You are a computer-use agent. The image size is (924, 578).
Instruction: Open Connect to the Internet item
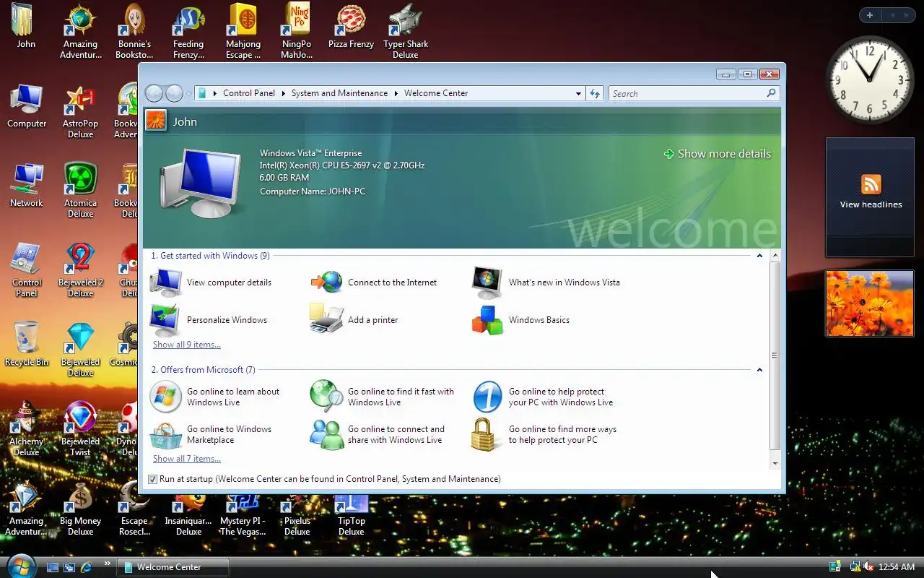(x=374, y=282)
